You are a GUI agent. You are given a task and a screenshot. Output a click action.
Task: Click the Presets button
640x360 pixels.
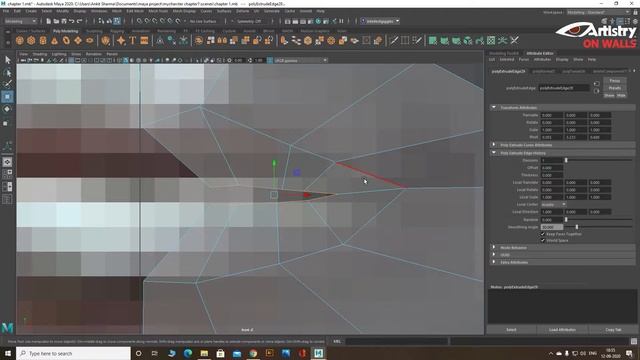(x=615, y=88)
